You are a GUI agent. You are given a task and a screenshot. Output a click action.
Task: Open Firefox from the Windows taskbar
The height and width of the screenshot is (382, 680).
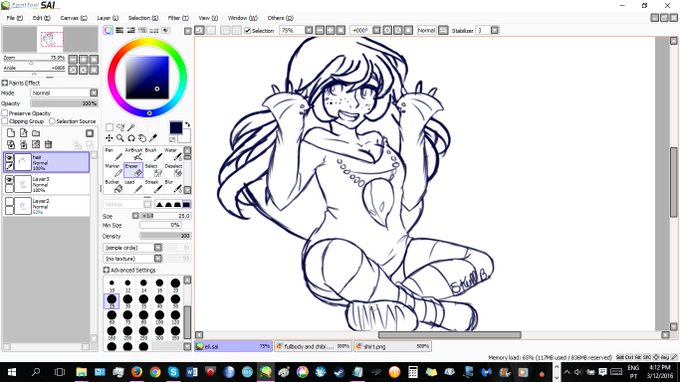[x=137, y=372]
